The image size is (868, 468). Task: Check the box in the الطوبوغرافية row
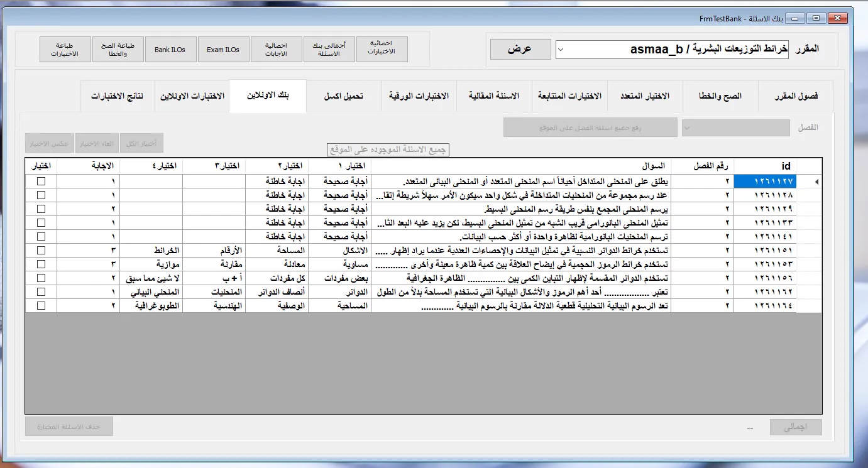pyautogui.click(x=41, y=305)
